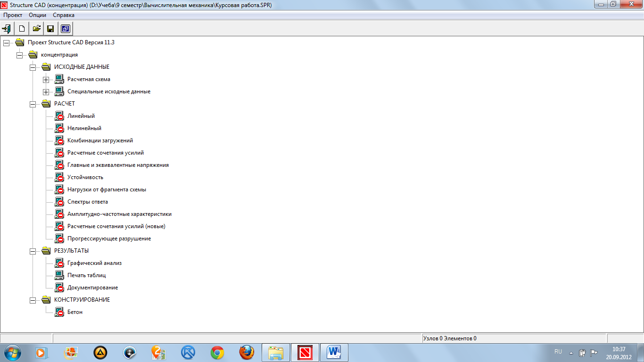Select the КОНСТРУИРОВАНИЕ label
The height and width of the screenshot is (362, 644).
coord(82,300)
